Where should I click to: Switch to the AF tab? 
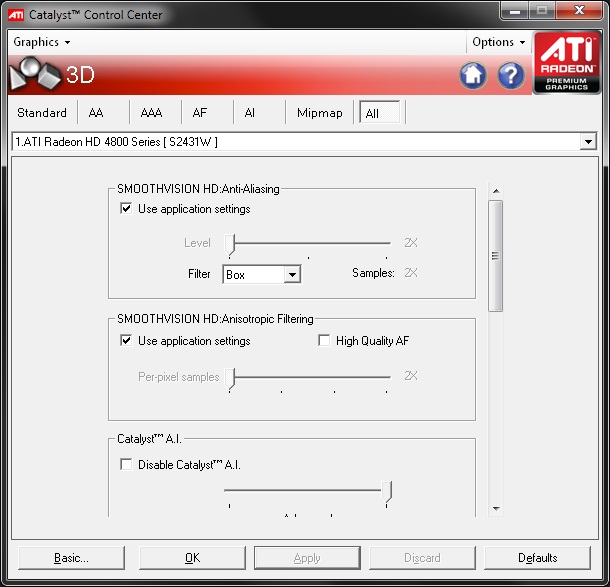click(200, 113)
